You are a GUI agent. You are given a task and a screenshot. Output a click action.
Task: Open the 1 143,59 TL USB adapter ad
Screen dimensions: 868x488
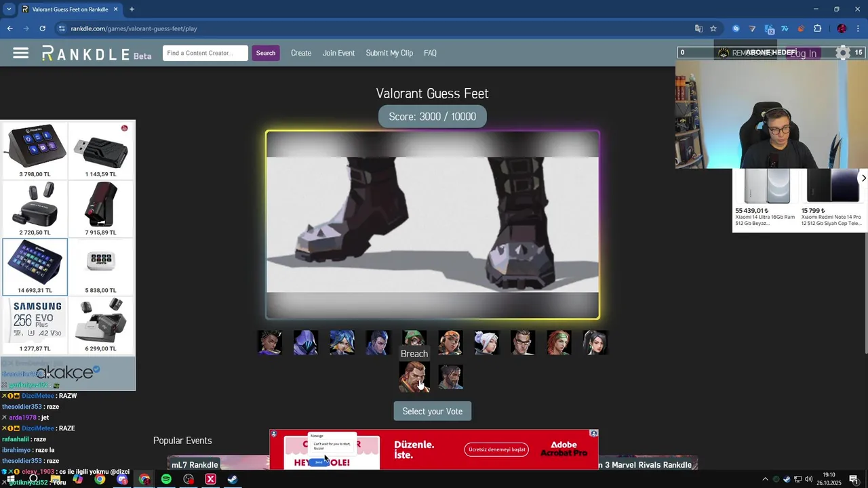[100, 150]
